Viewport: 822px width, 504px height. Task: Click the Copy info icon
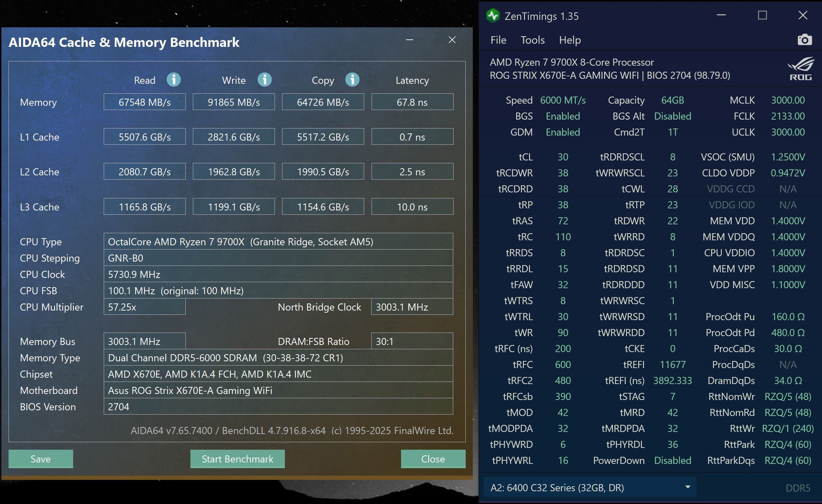(x=352, y=80)
